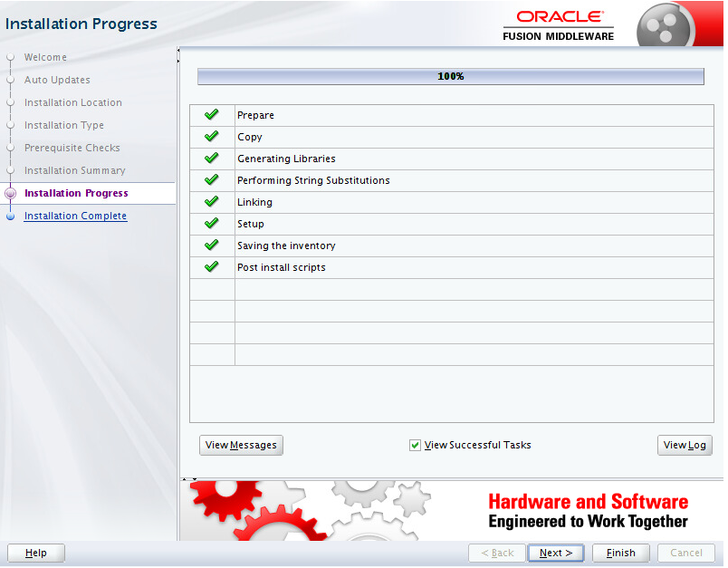
Task: Go to the Auto Updates step
Action: [57, 80]
